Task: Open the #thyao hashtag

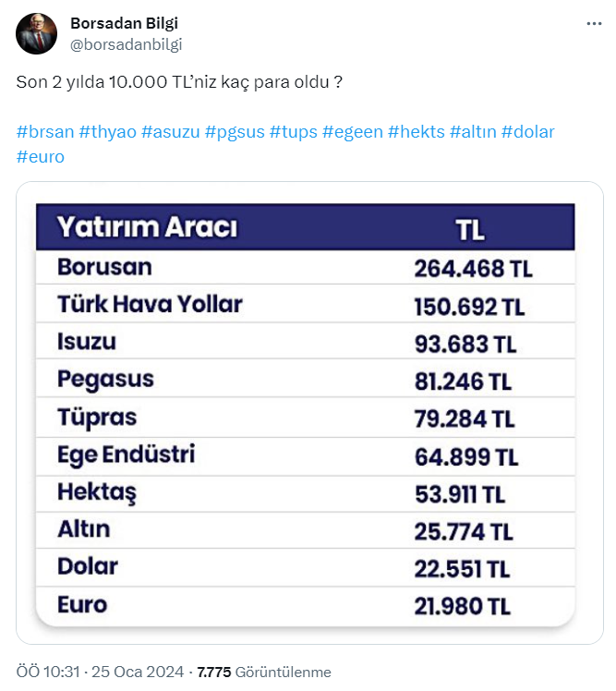Action: coord(107,132)
